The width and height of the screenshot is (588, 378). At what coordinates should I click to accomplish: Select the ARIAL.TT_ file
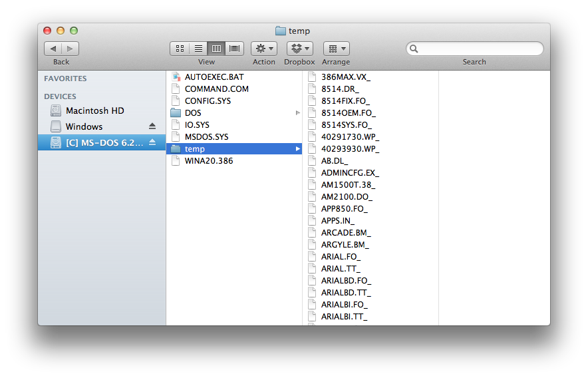(x=370, y=269)
